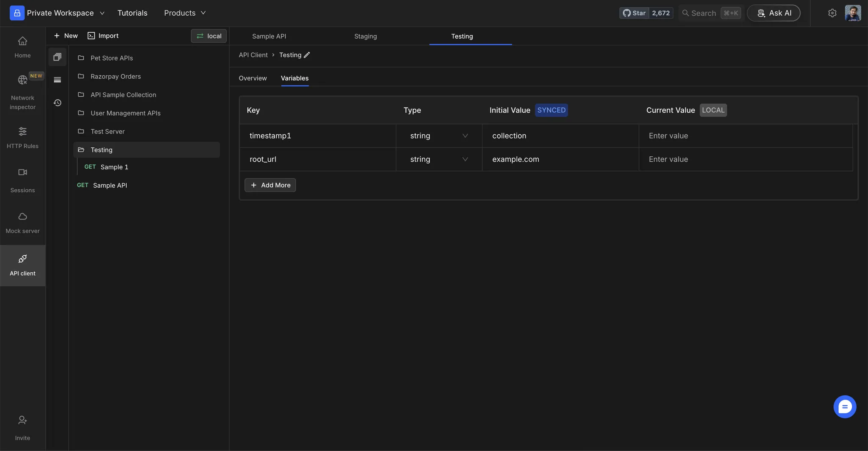Open the Network inspector icon
868x451 pixels.
(22, 80)
